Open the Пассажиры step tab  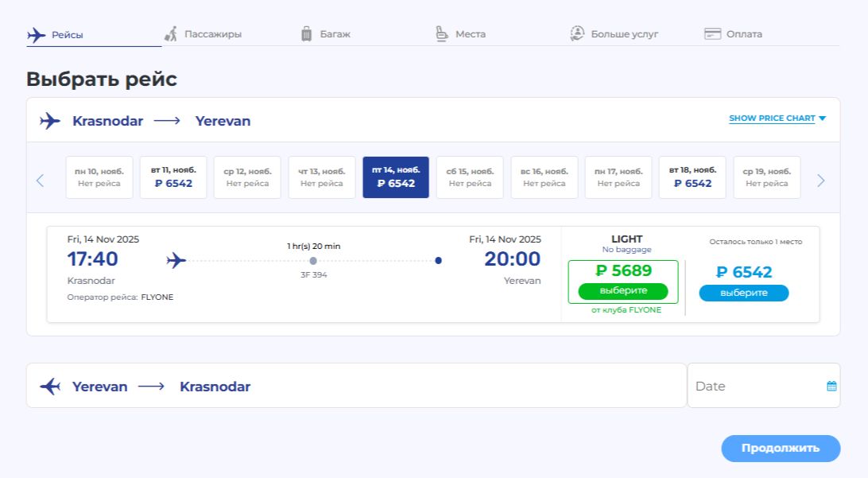(212, 34)
